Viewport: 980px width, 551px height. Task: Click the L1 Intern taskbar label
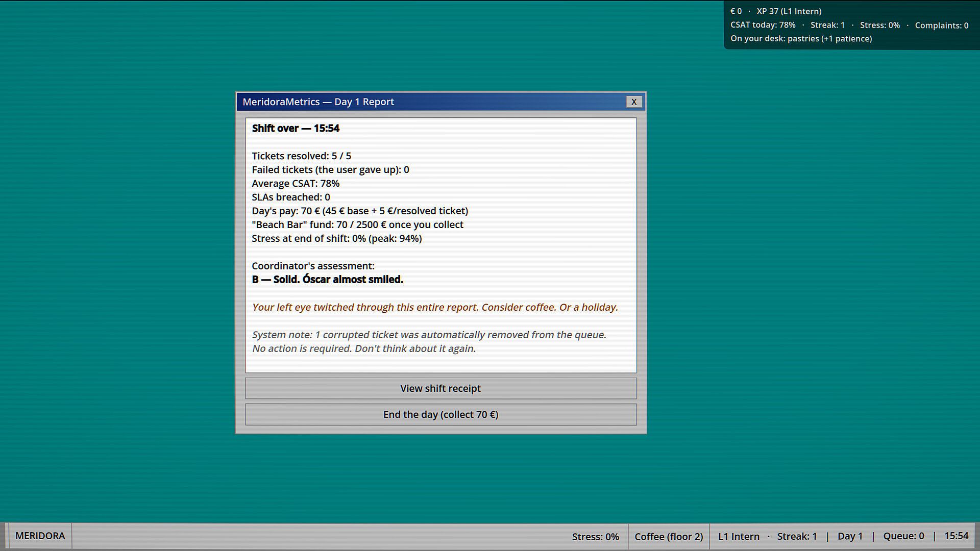pyautogui.click(x=739, y=536)
